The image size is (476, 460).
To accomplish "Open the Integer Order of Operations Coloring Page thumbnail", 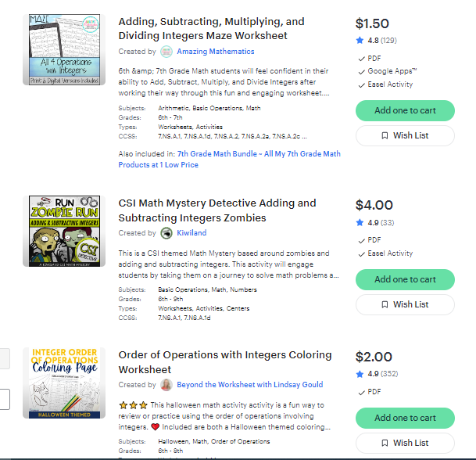I will tap(66, 384).
